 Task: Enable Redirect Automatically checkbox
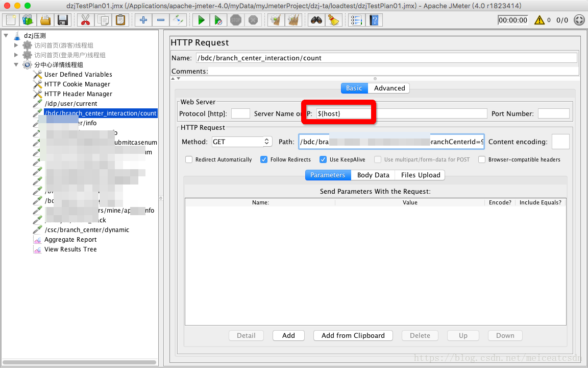pyautogui.click(x=189, y=159)
